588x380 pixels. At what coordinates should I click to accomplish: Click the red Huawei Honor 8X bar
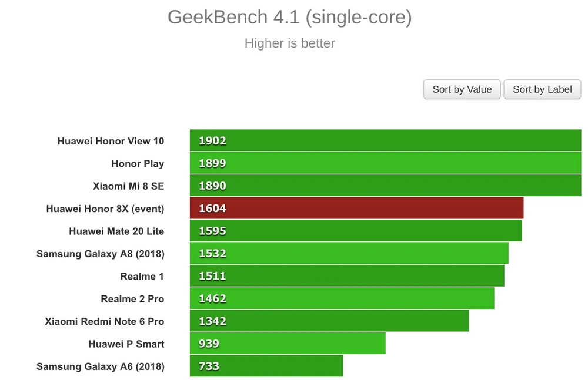tap(356, 209)
